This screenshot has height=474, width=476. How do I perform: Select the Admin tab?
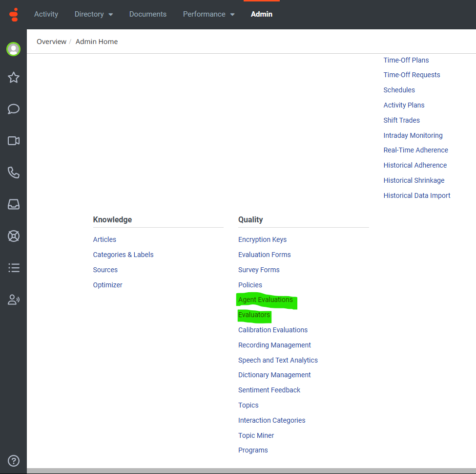coord(262,14)
